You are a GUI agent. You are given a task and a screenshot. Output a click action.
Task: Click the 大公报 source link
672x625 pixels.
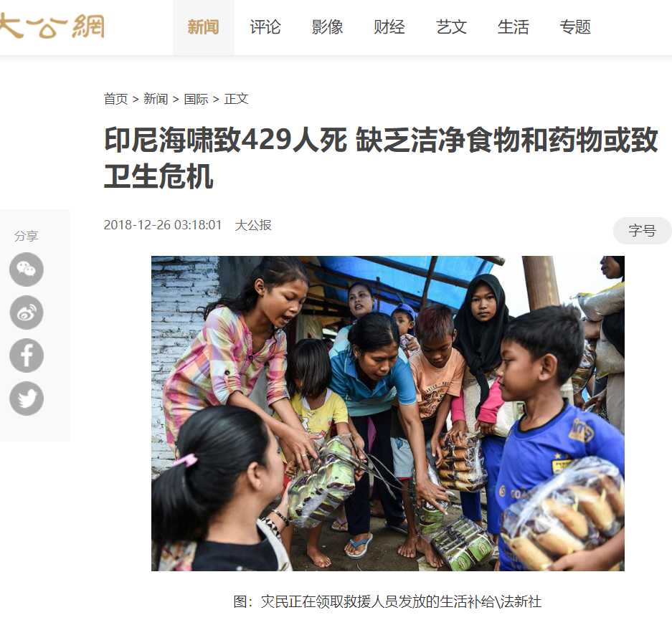point(253,225)
